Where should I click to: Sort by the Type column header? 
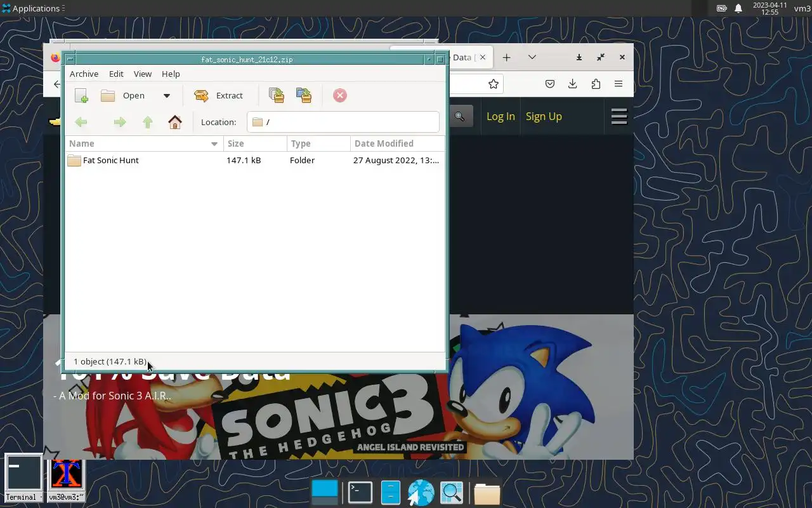tap(318, 144)
